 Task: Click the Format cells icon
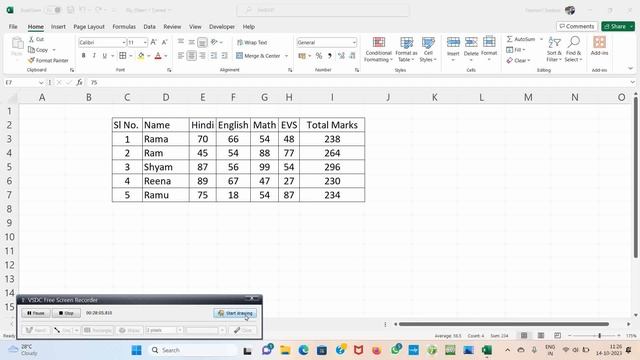coord(489,42)
